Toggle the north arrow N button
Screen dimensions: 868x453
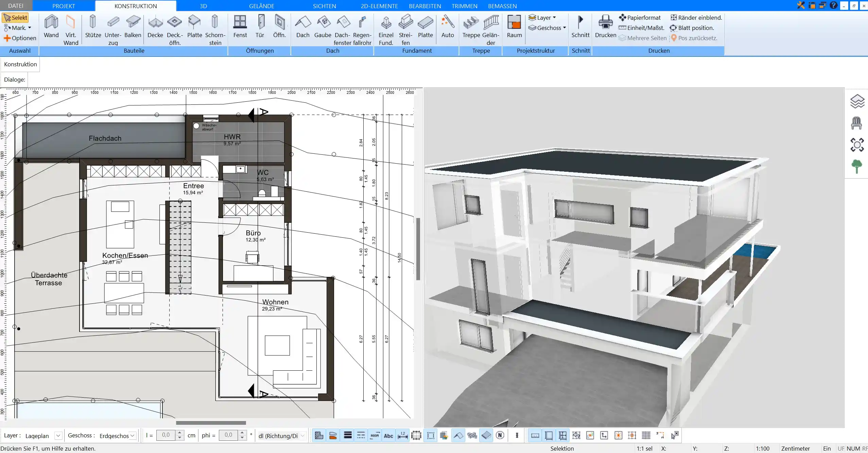500,435
